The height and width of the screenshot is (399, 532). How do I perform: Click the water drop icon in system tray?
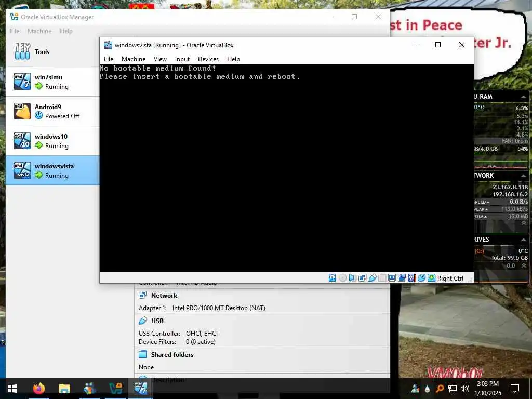pyautogui.click(x=427, y=389)
